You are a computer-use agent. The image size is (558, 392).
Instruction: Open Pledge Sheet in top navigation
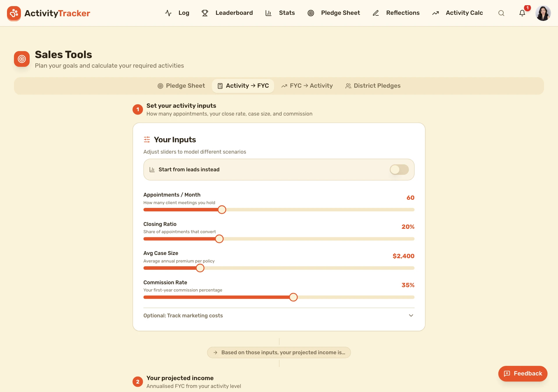point(334,13)
